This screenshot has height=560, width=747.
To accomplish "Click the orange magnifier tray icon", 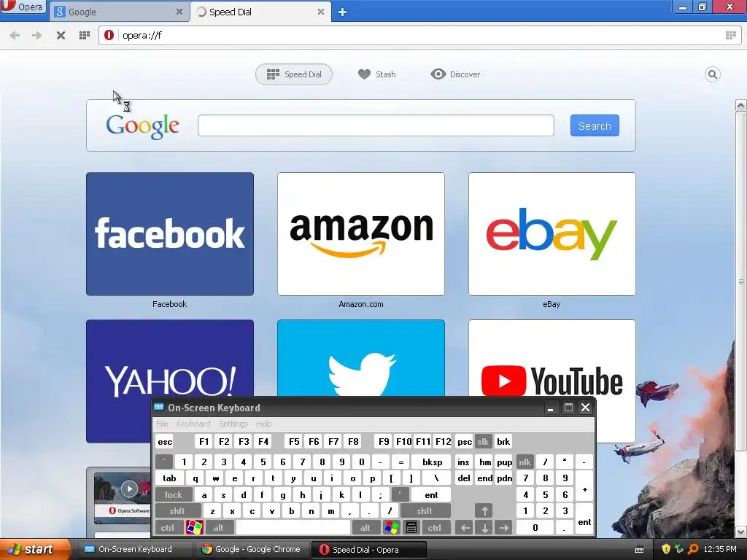I will click(694, 549).
